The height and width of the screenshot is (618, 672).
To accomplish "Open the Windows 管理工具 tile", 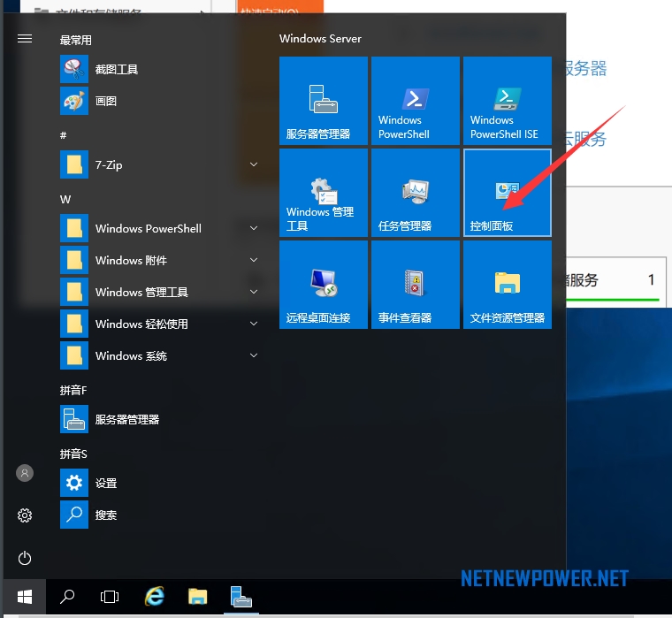I will tap(324, 193).
